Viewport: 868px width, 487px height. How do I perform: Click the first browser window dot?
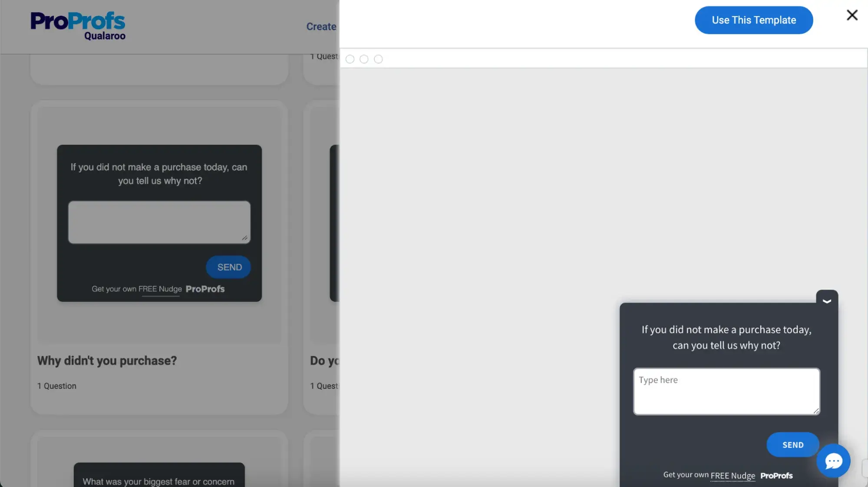coord(350,59)
